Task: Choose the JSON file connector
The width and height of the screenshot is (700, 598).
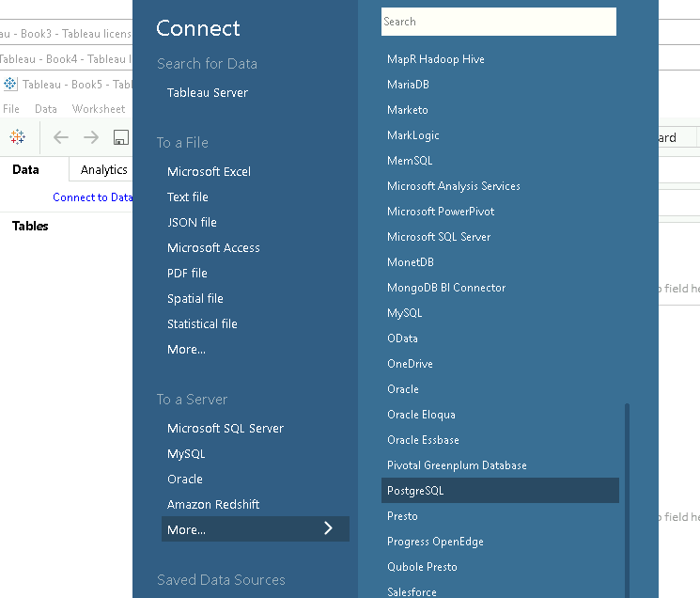Action: 192,223
